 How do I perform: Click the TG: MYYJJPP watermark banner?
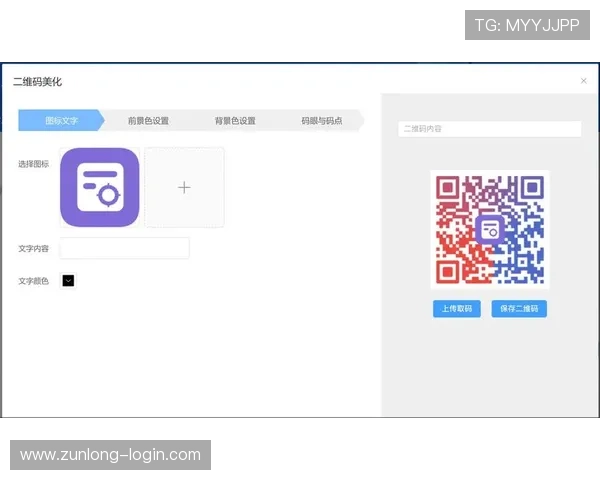pyautogui.click(x=527, y=25)
